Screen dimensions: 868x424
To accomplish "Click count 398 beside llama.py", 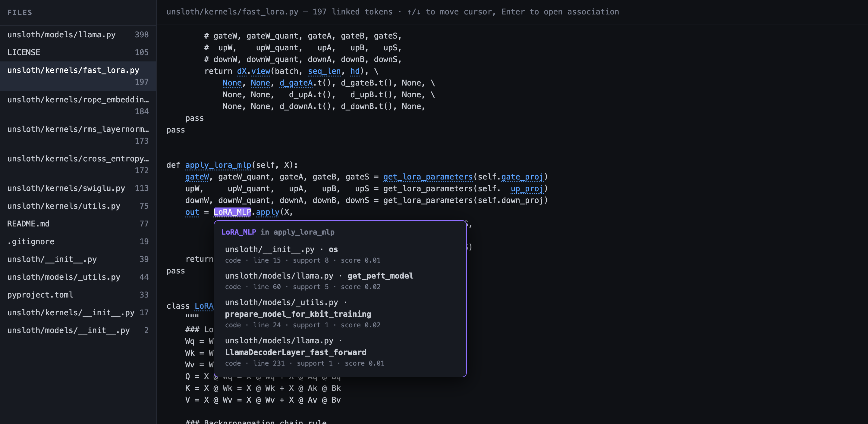I will [x=142, y=35].
